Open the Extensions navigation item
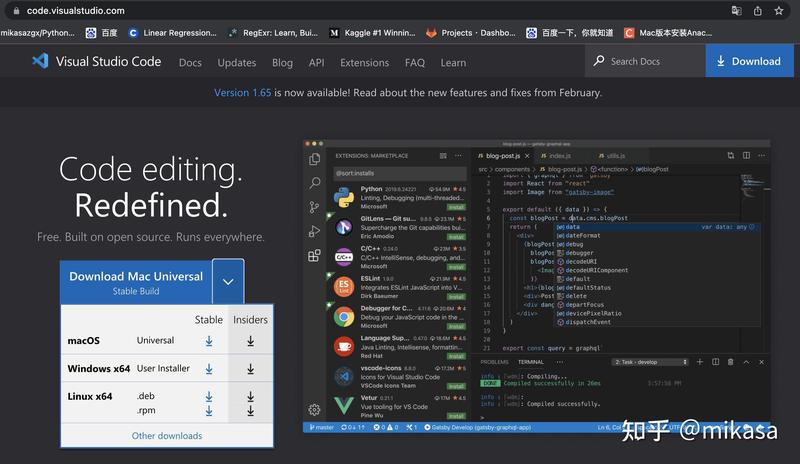This screenshot has width=800, height=464. 364,62
